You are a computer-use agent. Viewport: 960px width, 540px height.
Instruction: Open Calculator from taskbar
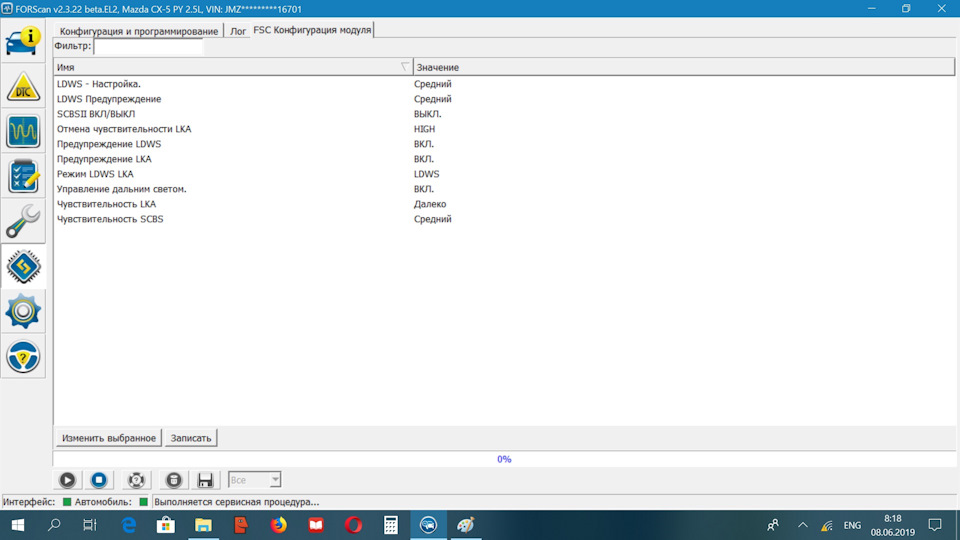(x=391, y=525)
